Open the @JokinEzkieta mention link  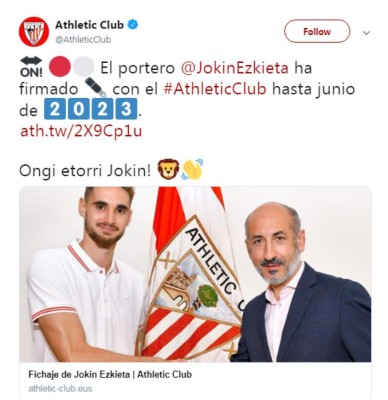(234, 68)
